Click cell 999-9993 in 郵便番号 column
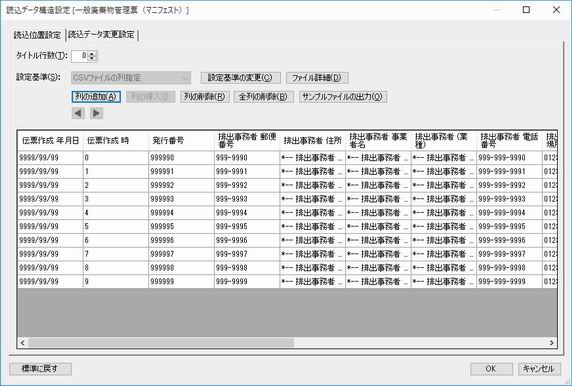 pos(247,199)
